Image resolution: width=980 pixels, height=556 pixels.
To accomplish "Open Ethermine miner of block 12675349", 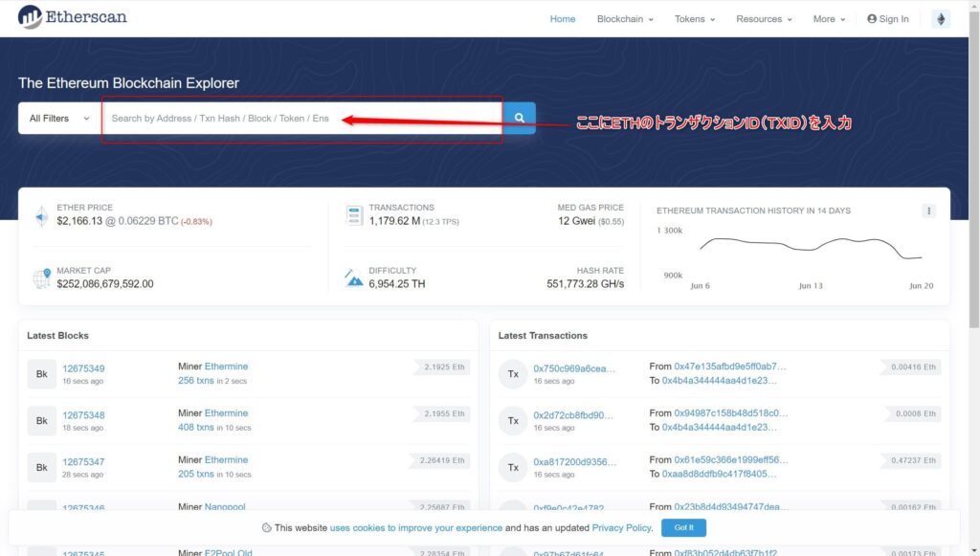I will point(226,367).
